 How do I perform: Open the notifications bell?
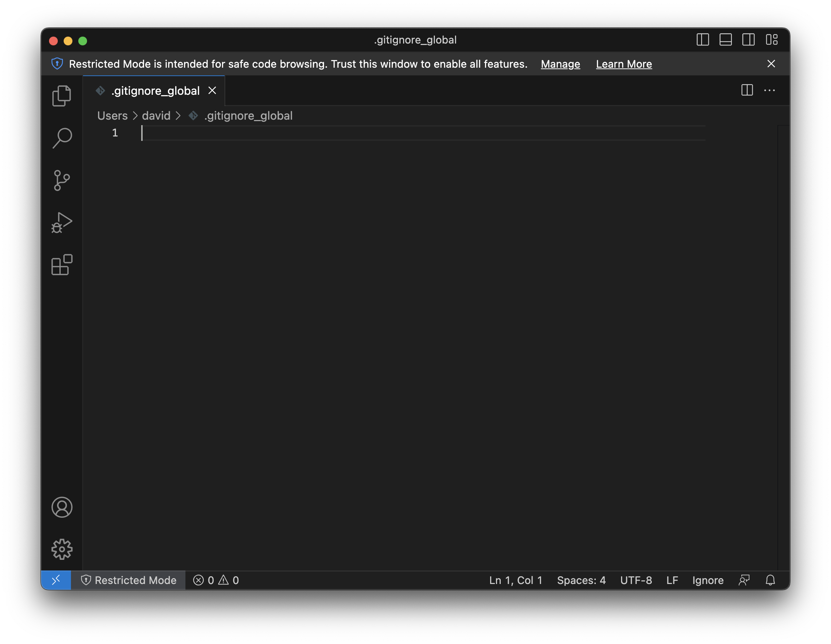click(x=771, y=580)
